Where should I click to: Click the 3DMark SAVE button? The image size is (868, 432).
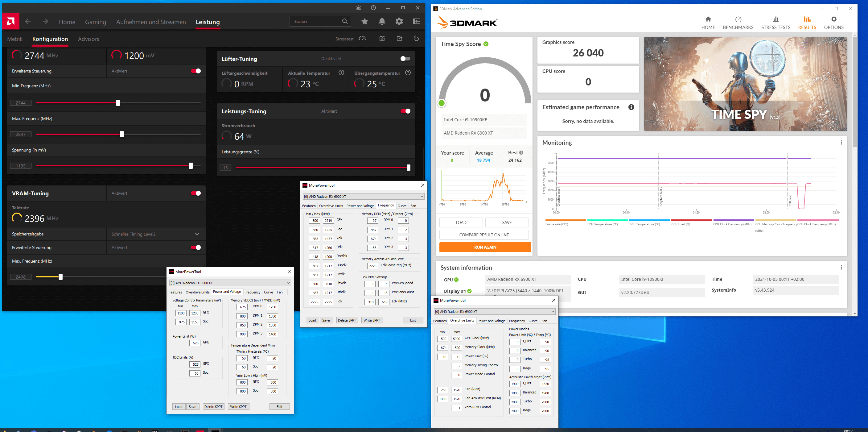pyautogui.click(x=507, y=222)
